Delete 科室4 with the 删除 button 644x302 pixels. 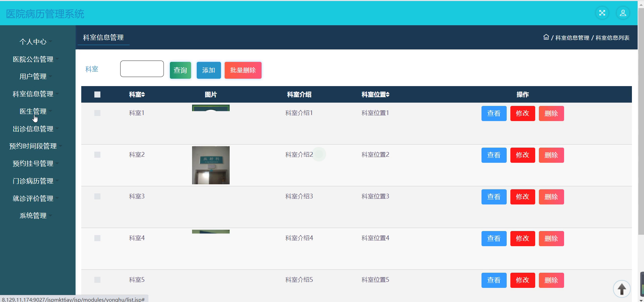[x=551, y=238]
